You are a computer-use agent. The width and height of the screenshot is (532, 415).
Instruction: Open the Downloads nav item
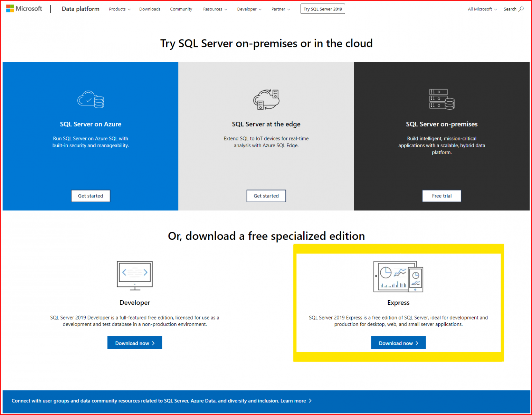(150, 9)
